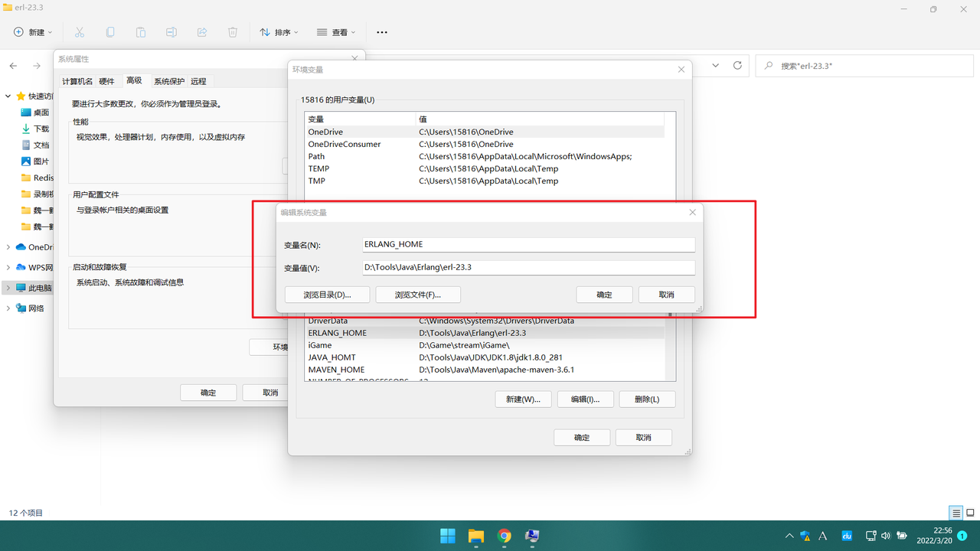980x551 pixels.
Task: Confirm with 确定 in 编辑系统变量 dialog
Action: pyautogui.click(x=604, y=295)
